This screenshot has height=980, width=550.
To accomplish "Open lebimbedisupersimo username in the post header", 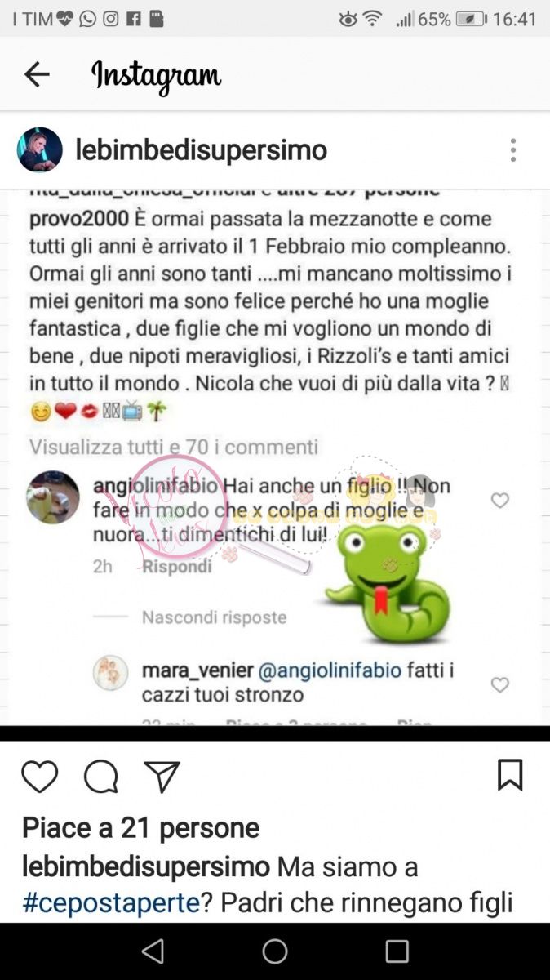I will pos(202,150).
